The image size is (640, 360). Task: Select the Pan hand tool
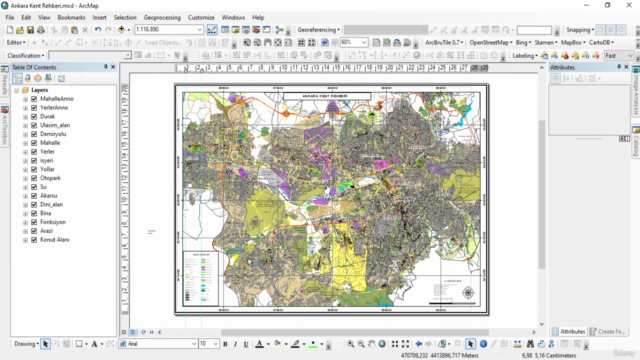371,344
